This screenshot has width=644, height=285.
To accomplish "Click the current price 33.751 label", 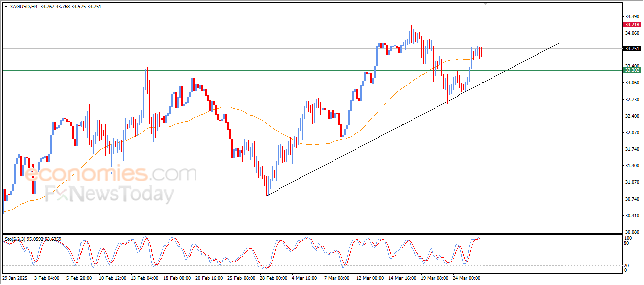I will pyautogui.click(x=632, y=49).
